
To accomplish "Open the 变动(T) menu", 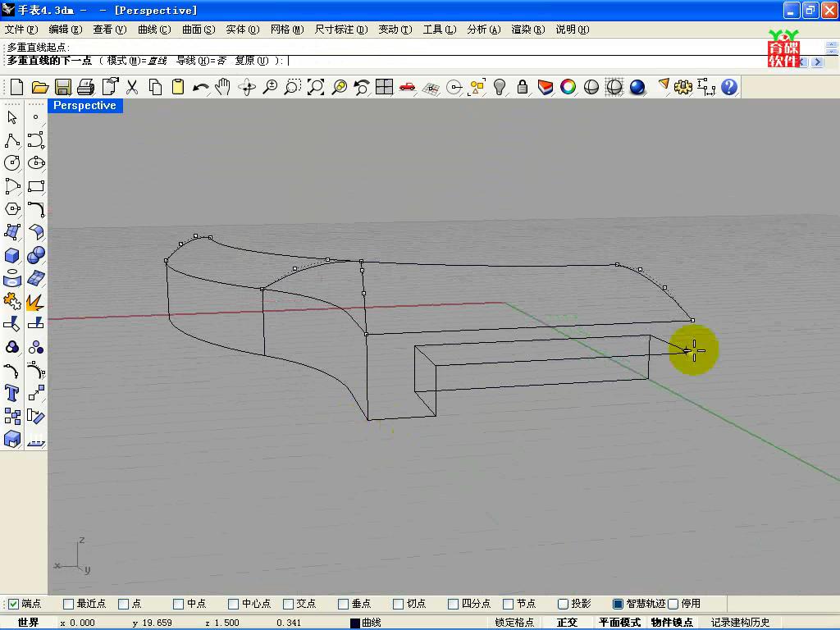I will [395, 30].
